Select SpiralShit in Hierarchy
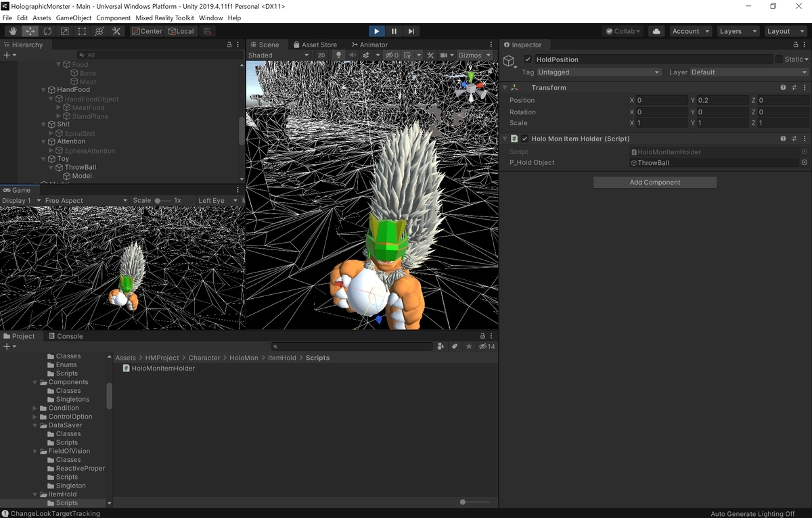This screenshot has height=518, width=812. click(x=79, y=134)
